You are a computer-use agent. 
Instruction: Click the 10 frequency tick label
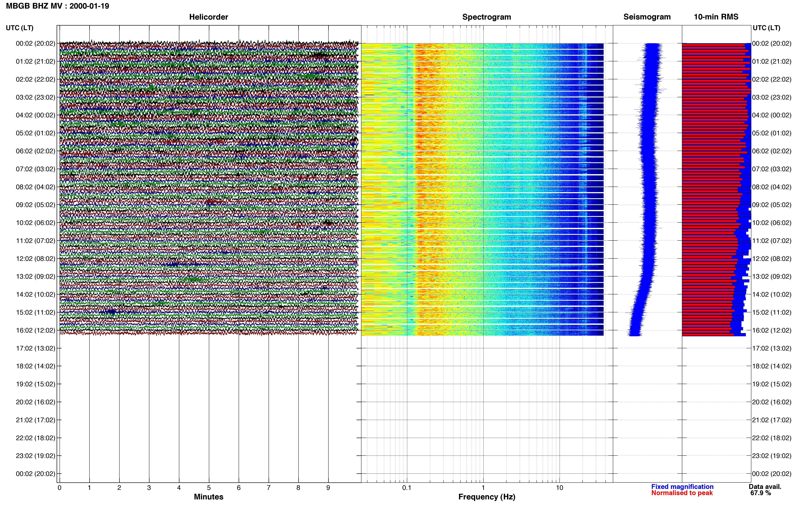[x=559, y=487]
